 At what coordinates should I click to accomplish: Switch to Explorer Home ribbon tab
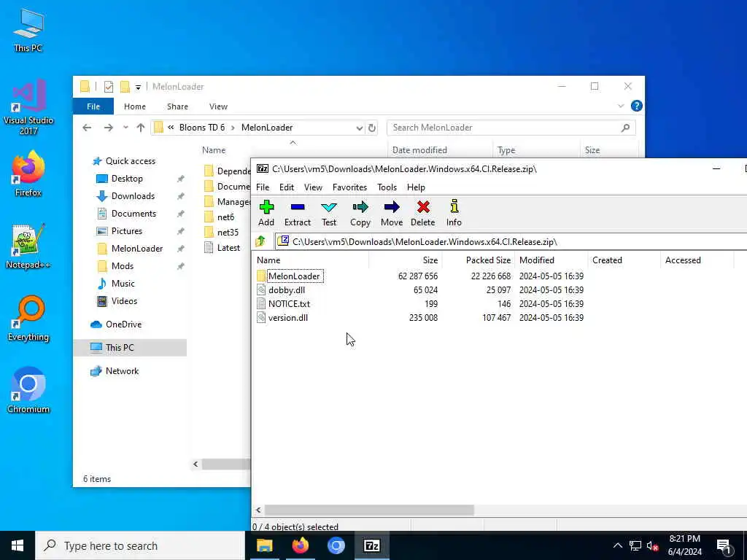(x=135, y=106)
